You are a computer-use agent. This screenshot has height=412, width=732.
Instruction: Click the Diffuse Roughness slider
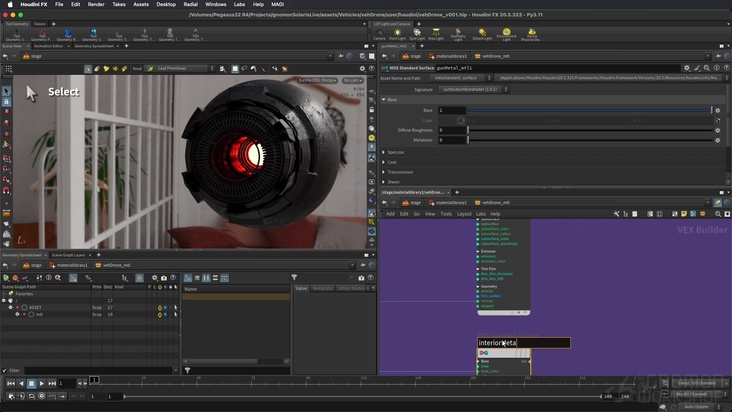[590, 130]
